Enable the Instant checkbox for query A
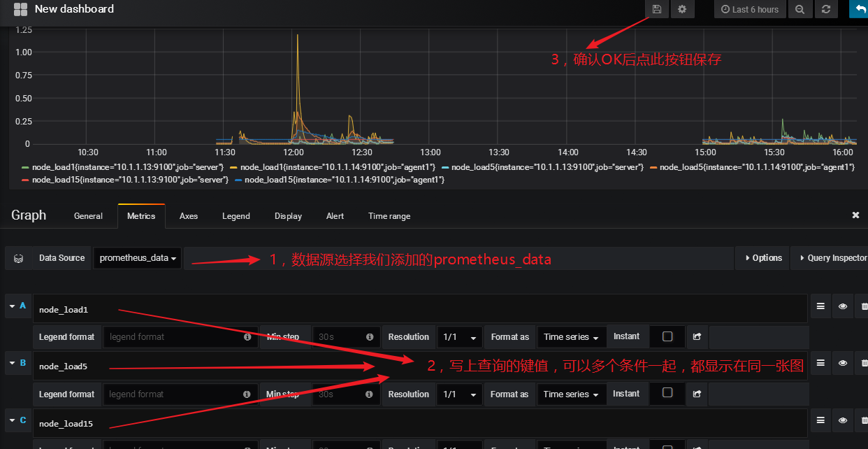Screen dimensions: 868x449 [667, 336]
